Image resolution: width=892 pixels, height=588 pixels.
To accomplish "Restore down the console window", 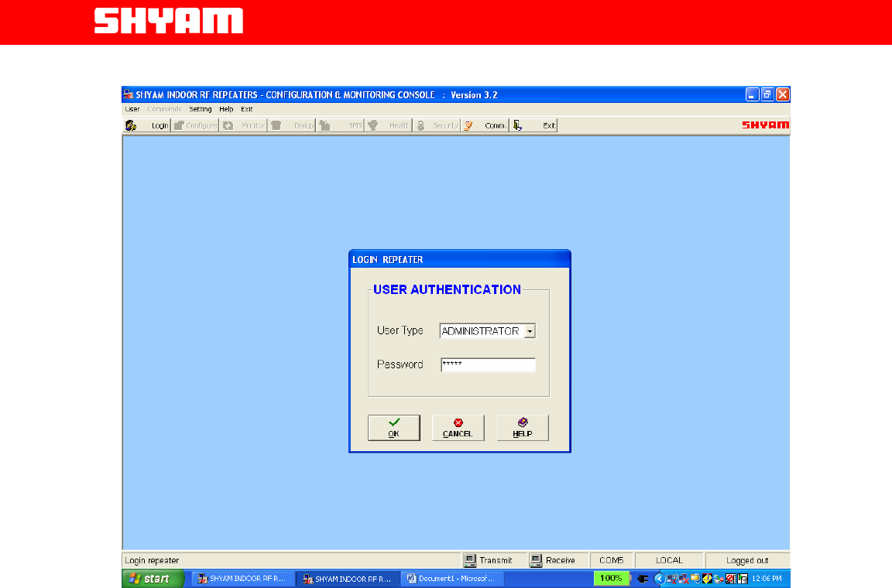I will point(767,95).
